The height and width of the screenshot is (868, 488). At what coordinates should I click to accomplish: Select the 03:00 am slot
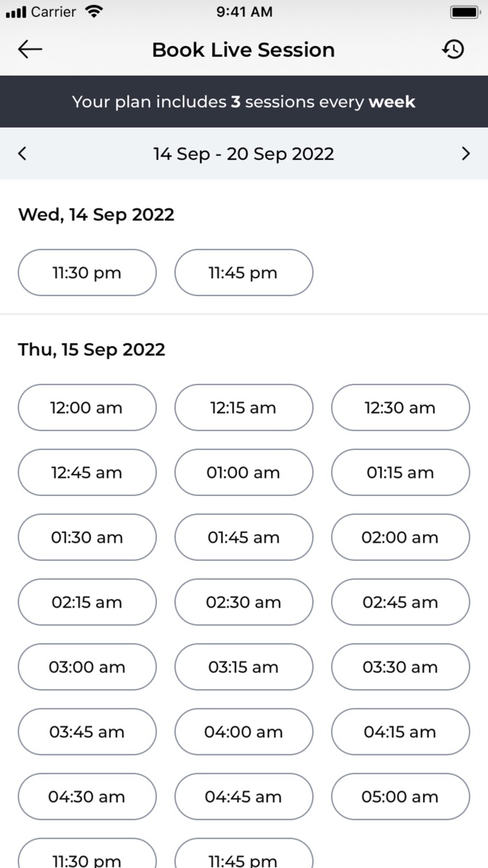[x=87, y=667]
